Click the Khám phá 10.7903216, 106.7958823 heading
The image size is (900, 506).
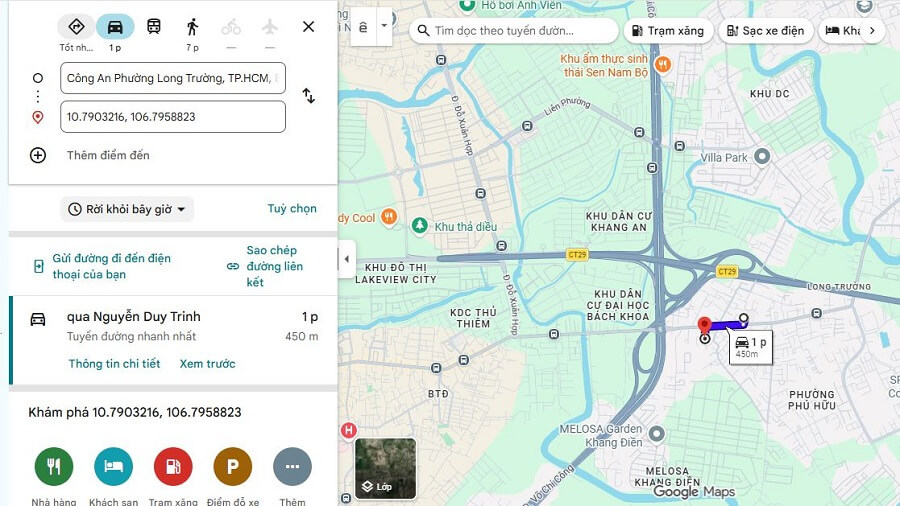click(x=135, y=412)
